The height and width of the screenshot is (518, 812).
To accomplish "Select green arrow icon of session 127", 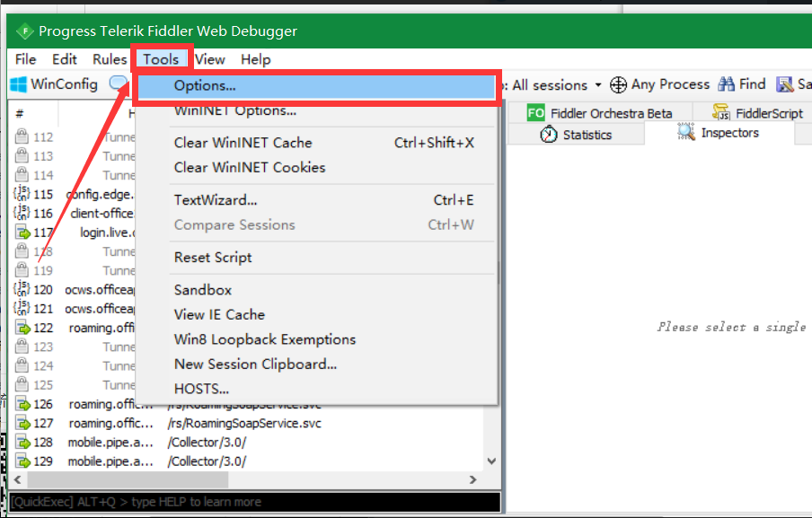I will tap(22, 423).
